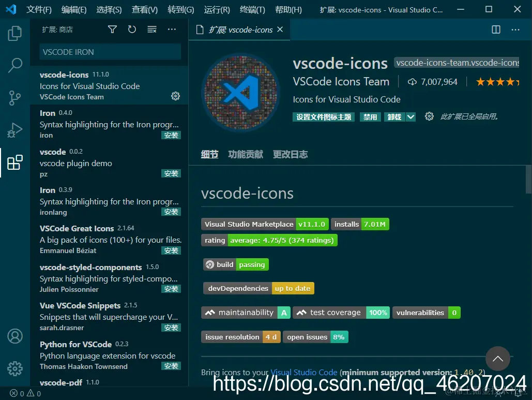The image size is (532, 400).
Task: Install Python for VSCode extension
Action: coord(171,366)
